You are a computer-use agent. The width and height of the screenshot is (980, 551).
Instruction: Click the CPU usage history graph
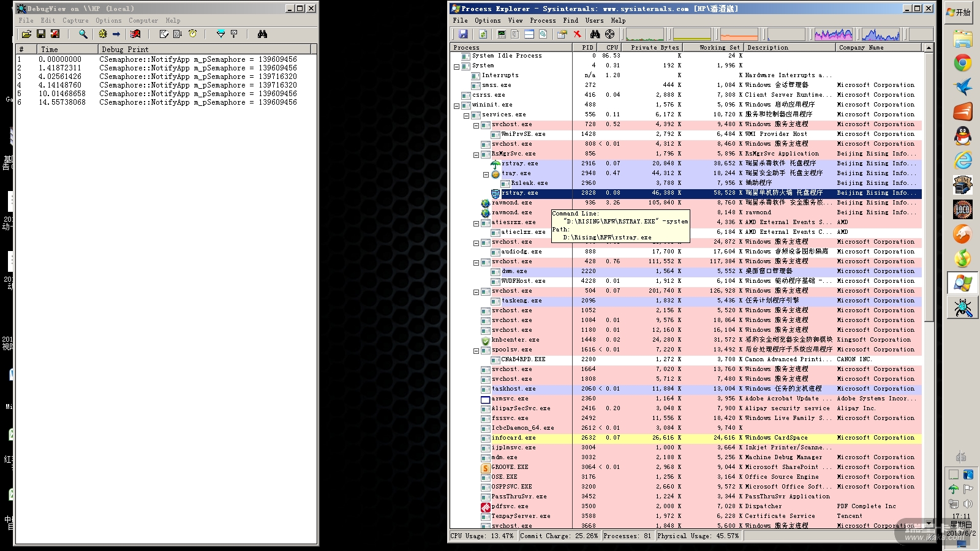(644, 34)
